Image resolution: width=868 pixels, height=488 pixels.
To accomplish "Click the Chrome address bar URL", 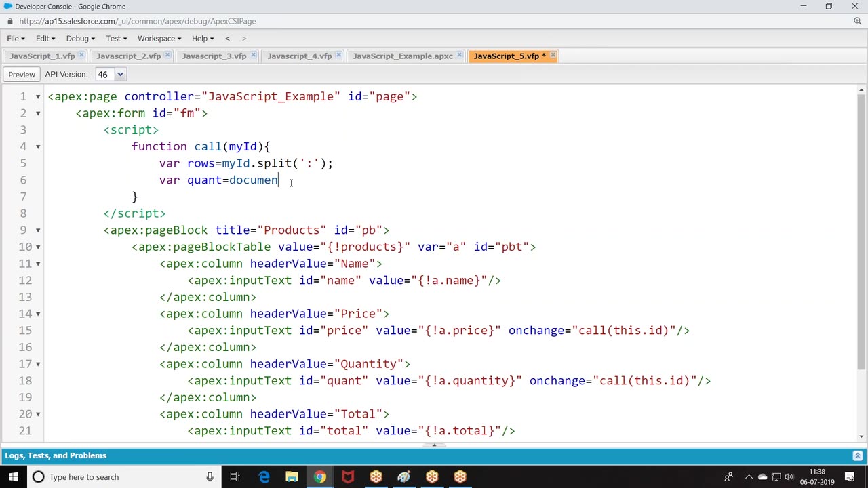I will tap(137, 21).
